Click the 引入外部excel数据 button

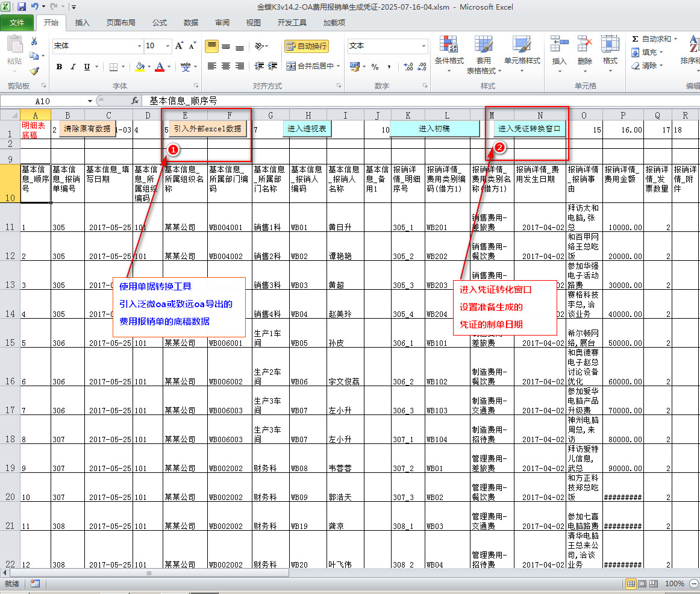pos(208,128)
